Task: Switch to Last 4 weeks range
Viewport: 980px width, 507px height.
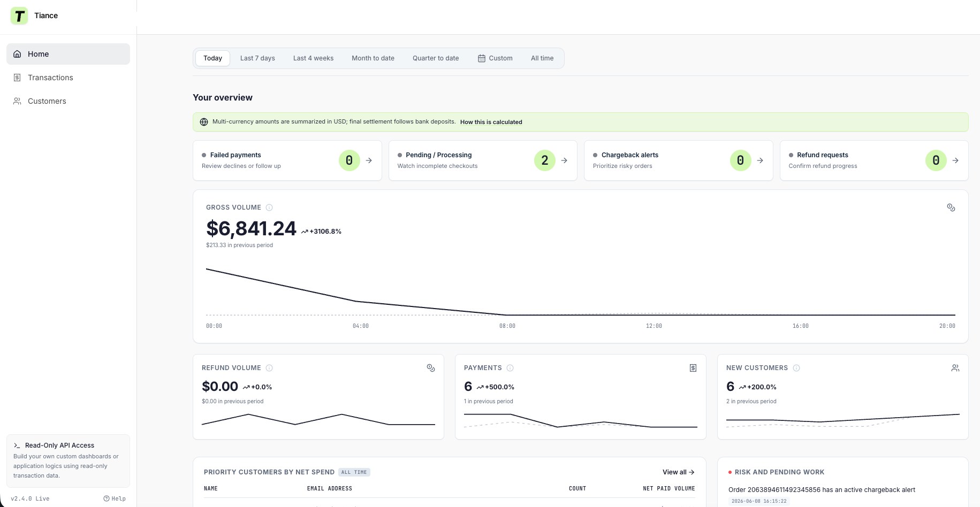Action: coord(313,58)
